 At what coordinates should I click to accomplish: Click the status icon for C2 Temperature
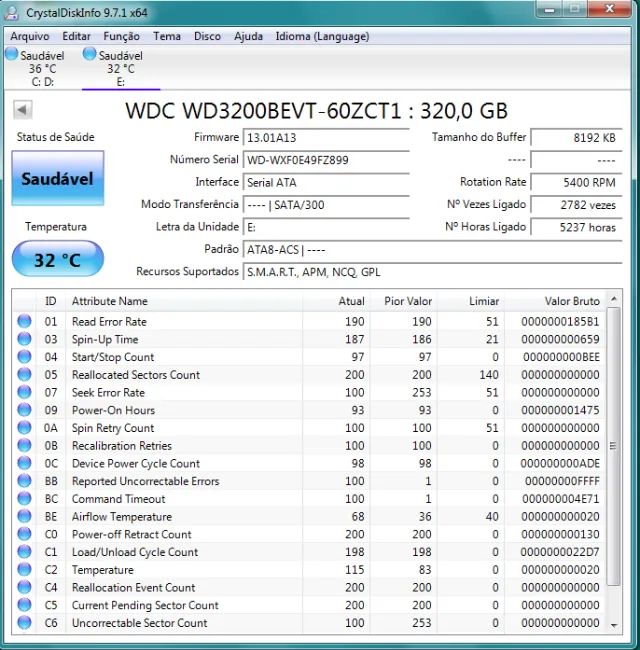pyautogui.click(x=24, y=570)
